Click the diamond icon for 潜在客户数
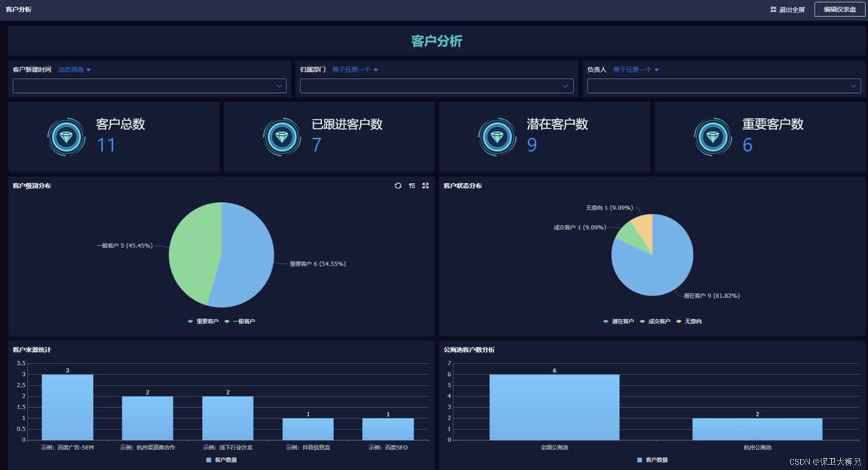The height and width of the screenshot is (470, 868). pyautogui.click(x=497, y=137)
